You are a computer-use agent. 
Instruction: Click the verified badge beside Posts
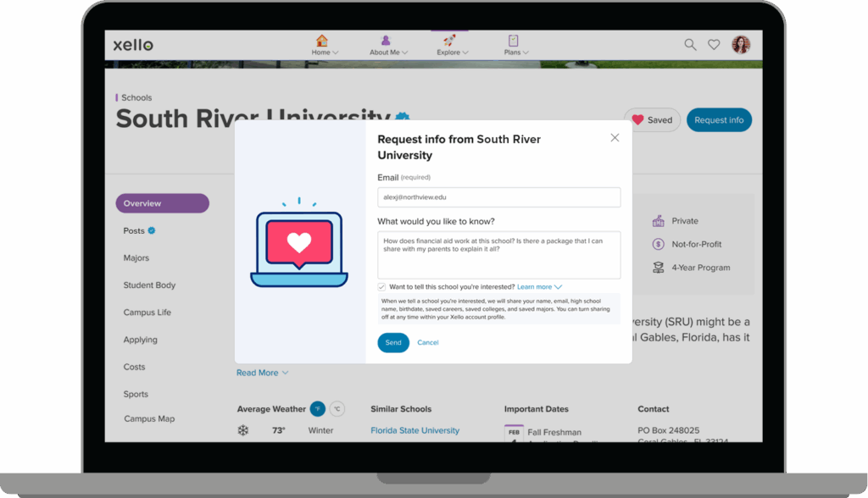tap(152, 230)
